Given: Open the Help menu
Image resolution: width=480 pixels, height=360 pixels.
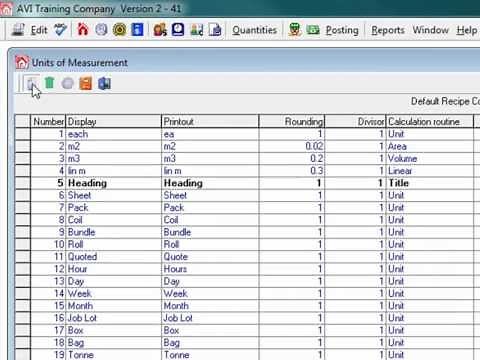Looking at the screenshot, I should coord(467,30).
